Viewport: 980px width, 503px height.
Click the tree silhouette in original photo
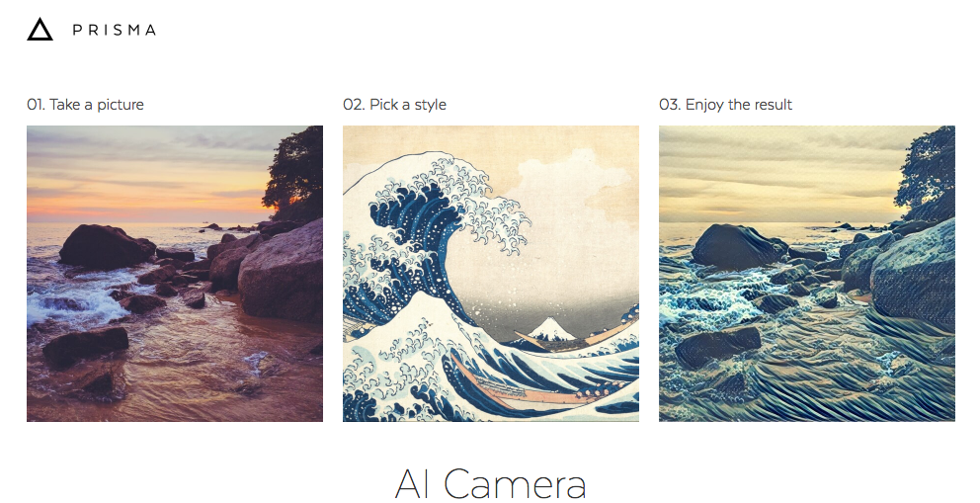pos(294,173)
